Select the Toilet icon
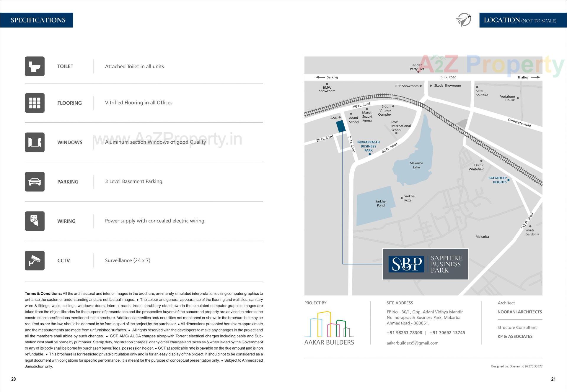The width and height of the screenshot is (567, 392). [x=35, y=66]
